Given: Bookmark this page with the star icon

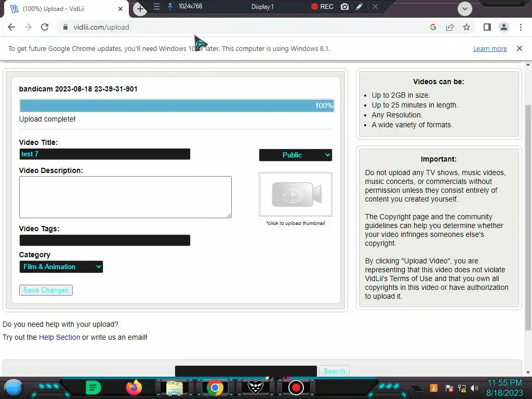Looking at the screenshot, I should [x=467, y=27].
